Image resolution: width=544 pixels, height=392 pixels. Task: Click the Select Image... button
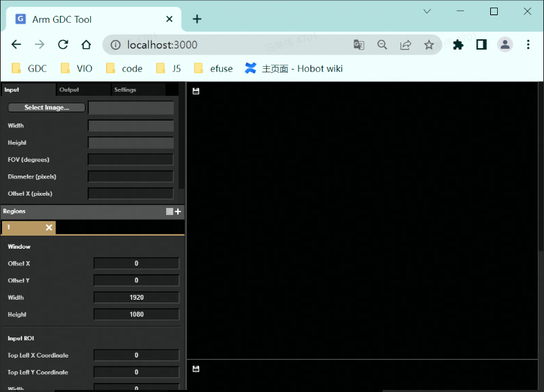(x=47, y=107)
